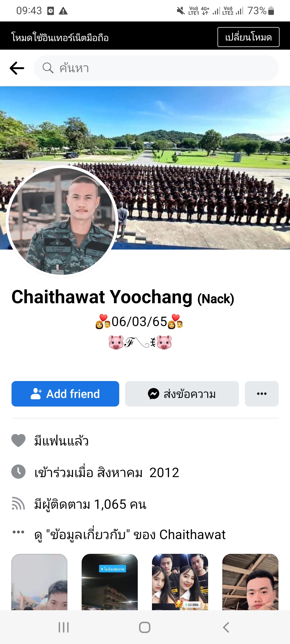
Task: Open the night building photo thumbnail
Action: tap(110, 582)
